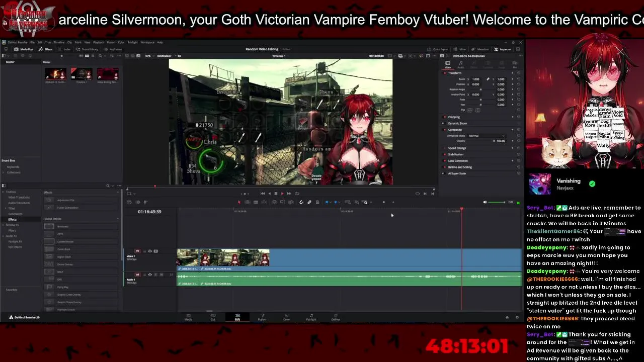Adjust the monitor volume slider

(497, 202)
